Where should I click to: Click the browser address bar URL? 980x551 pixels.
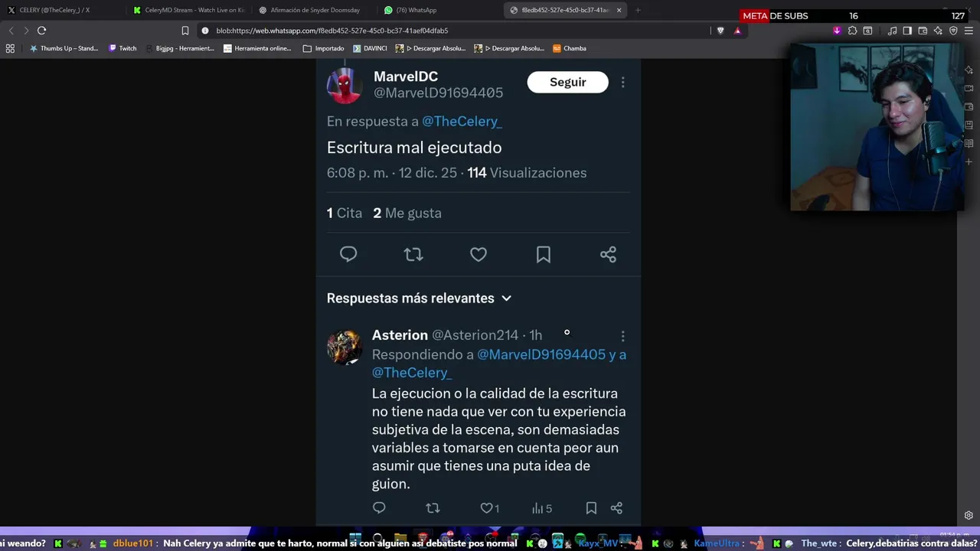pos(332,31)
